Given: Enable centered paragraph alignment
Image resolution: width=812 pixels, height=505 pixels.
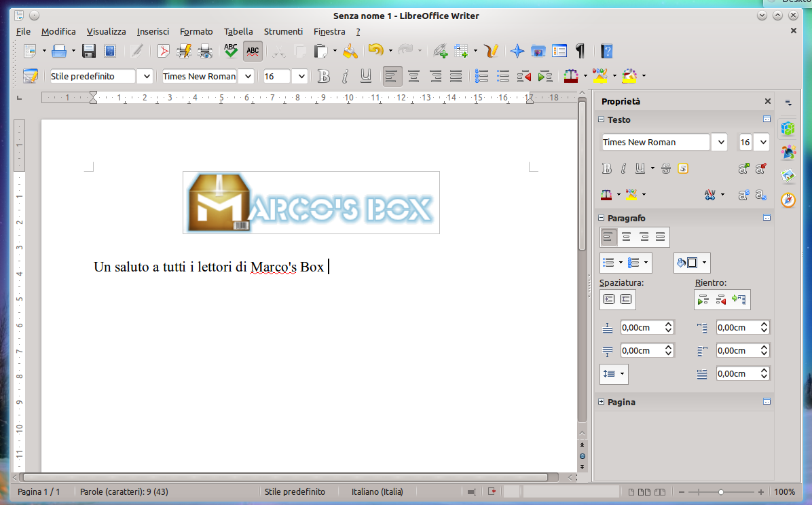Looking at the screenshot, I should point(413,76).
